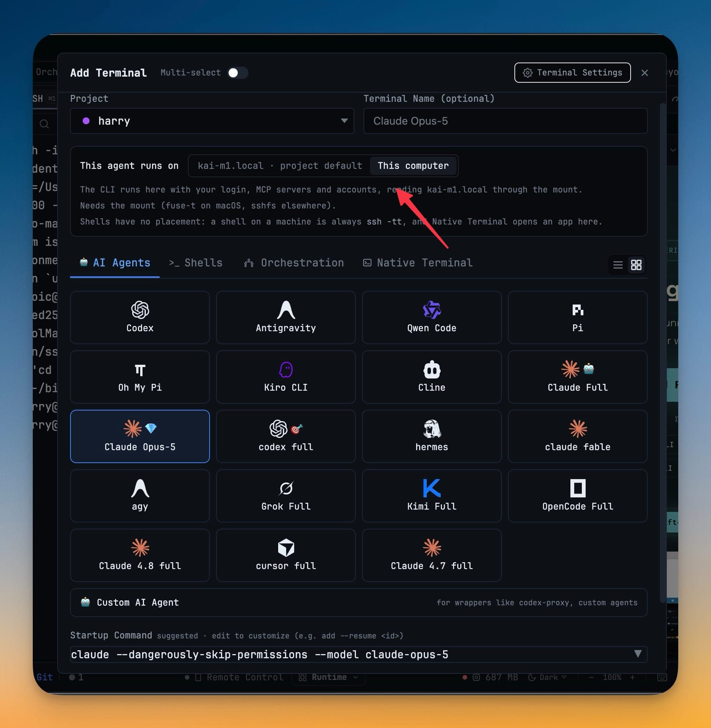This screenshot has height=728, width=711.
Task: Open the Runtime menu in status bar
Action: tap(328, 677)
